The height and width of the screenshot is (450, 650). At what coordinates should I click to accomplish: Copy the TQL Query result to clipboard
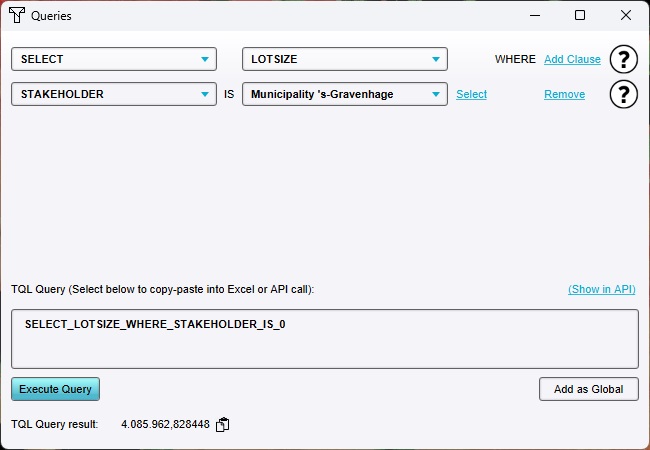[x=223, y=425]
